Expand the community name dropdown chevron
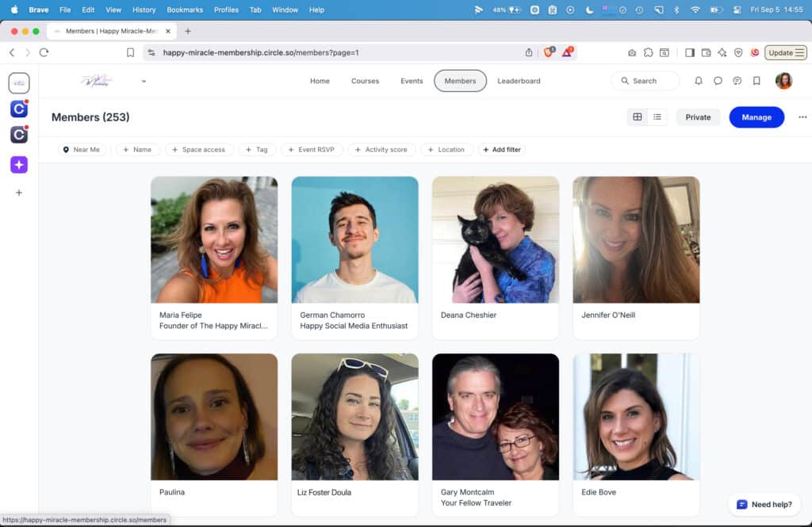The width and height of the screenshot is (812, 527). [x=144, y=81]
